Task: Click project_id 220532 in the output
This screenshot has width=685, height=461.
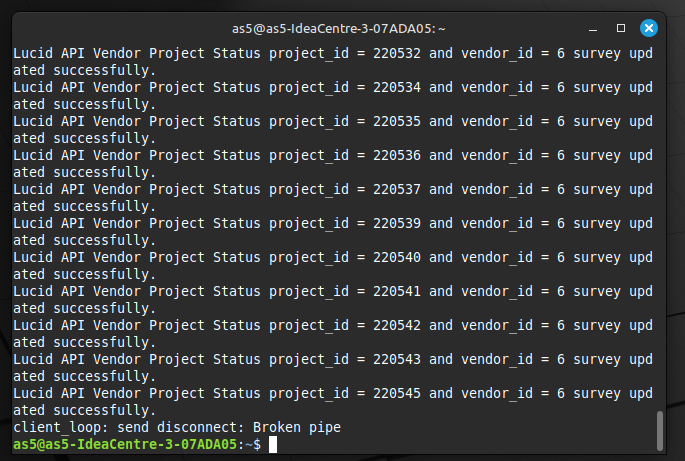Action: click(x=397, y=53)
